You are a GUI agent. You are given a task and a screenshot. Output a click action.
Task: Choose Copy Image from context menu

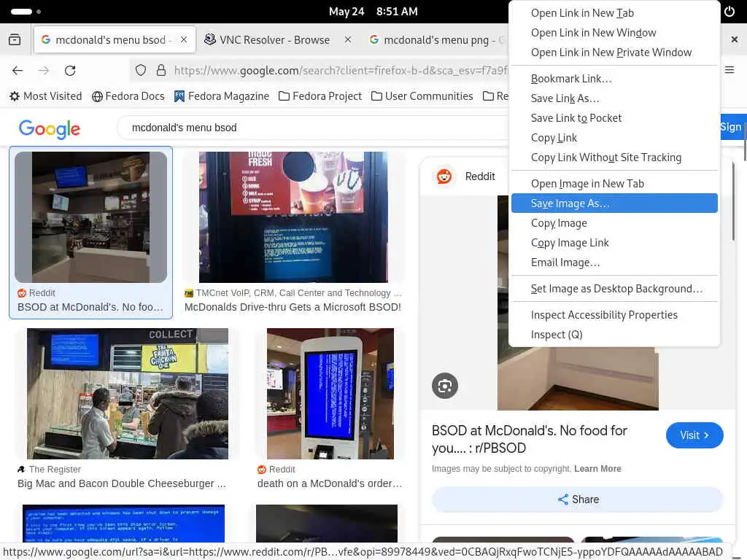[x=614, y=223]
